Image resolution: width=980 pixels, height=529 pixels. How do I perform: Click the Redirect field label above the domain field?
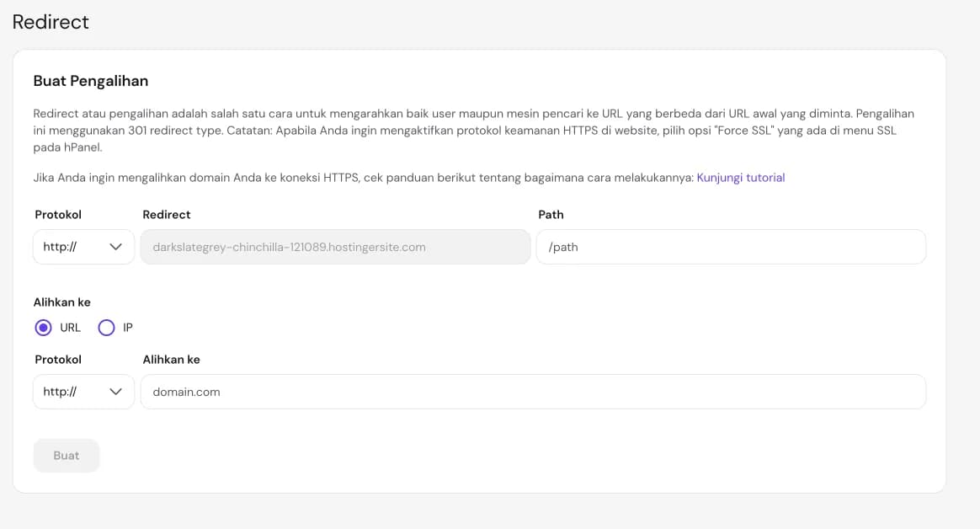[x=166, y=215]
